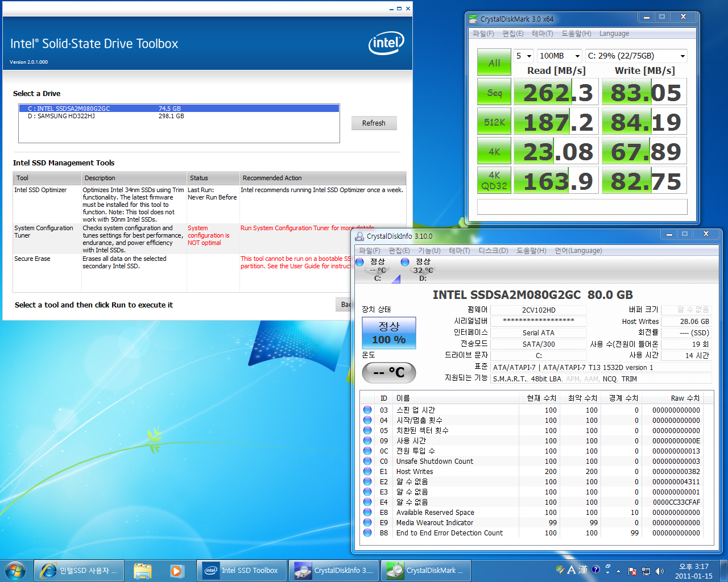The width and height of the screenshot is (728, 582).
Task: Switch to CrystalDiskMark taskbar button
Action: point(426,570)
